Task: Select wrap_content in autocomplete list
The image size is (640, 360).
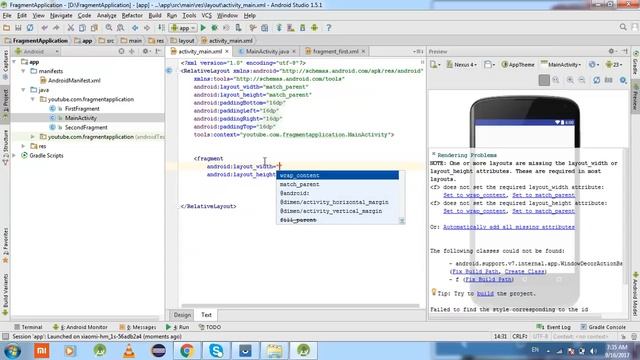Action: (x=338, y=175)
